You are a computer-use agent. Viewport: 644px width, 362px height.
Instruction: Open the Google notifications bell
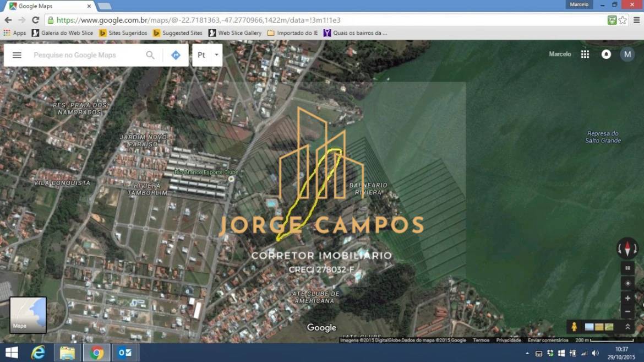click(x=606, y=55)
